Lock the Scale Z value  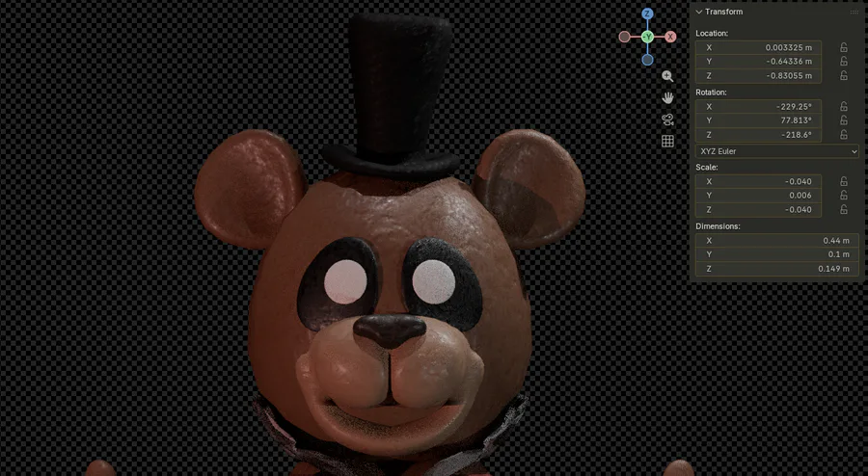844,209
